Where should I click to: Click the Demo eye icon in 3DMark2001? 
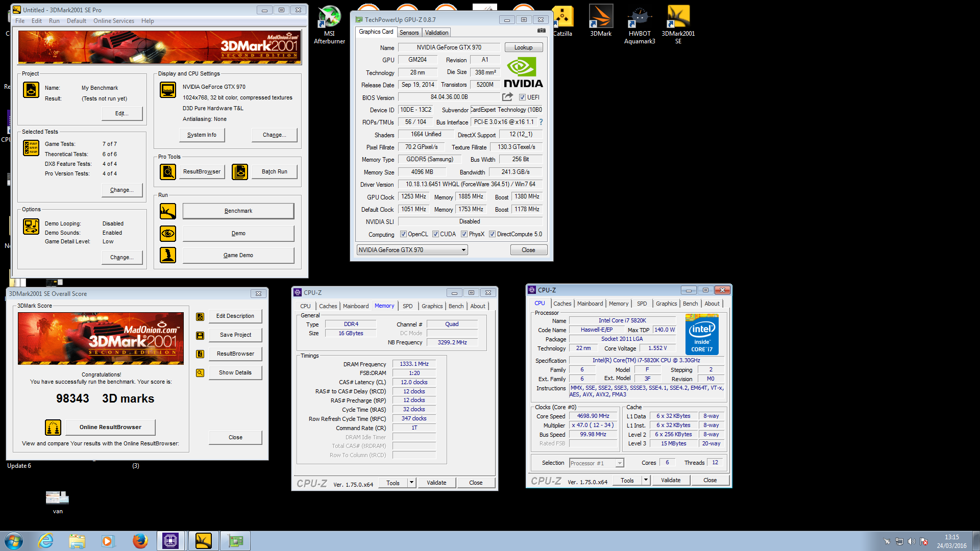pyautogui.click(x=168, y=234)
